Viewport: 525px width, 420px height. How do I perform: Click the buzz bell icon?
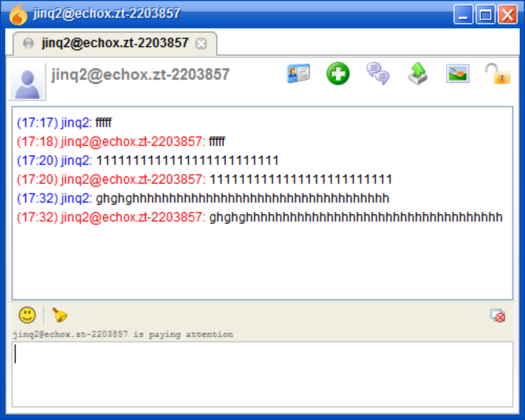pyautogui.click(x=60, y=315)
